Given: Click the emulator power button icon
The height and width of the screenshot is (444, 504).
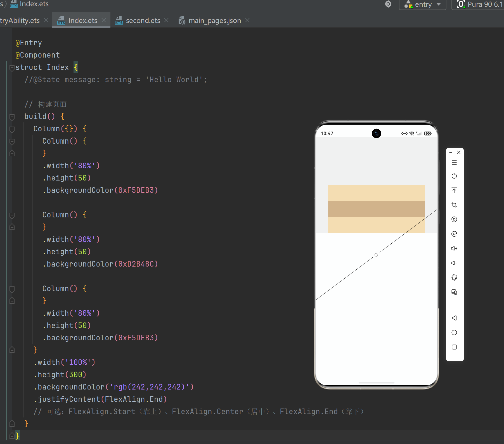Looking at the screenshot, I should point(454,176).
